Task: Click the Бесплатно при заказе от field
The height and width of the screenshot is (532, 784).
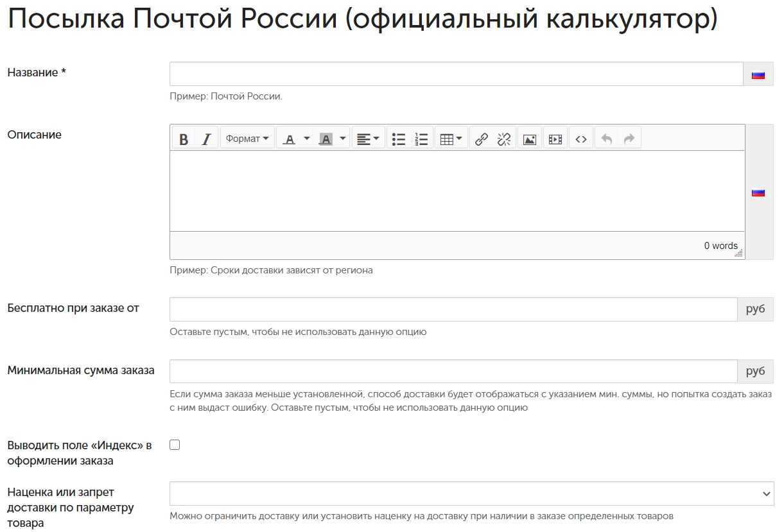Action: tap(453, 309)
